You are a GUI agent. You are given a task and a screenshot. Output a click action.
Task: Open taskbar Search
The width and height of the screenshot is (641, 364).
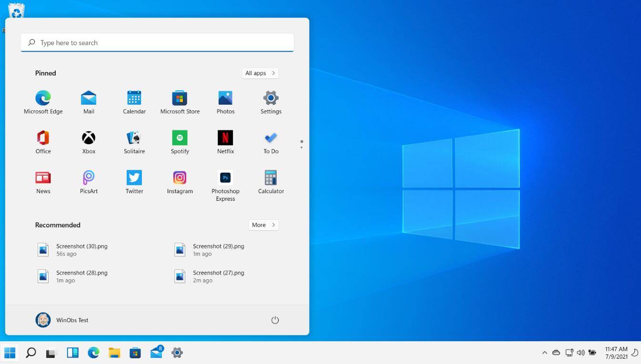point(31,353)
